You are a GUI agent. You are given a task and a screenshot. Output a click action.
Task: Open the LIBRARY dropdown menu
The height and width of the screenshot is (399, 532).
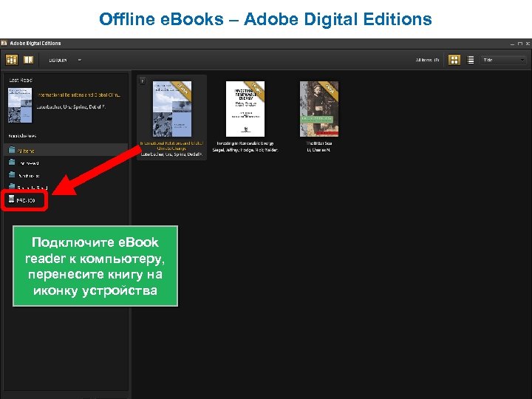point(65,60)
